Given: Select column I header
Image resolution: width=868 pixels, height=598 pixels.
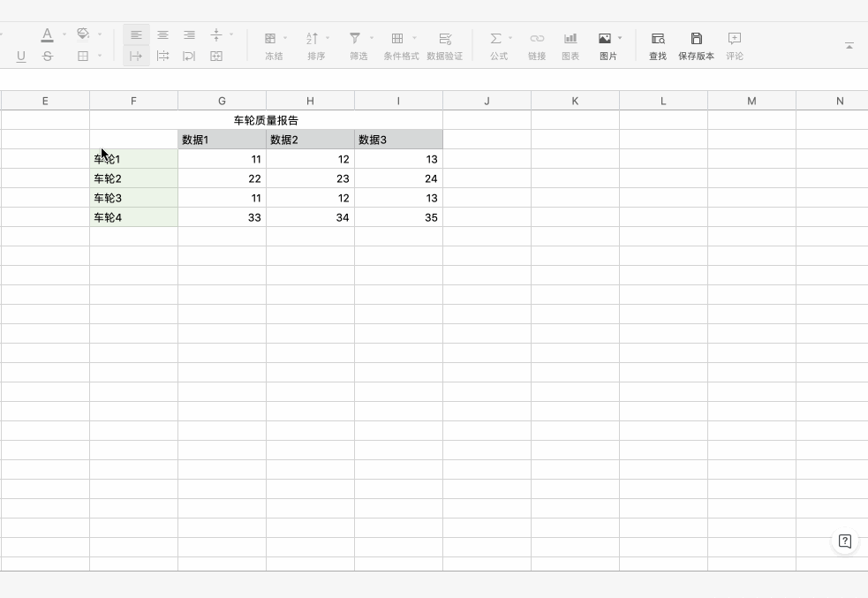Looking at the screenshot, I should pyautogui.click(x=398, y=101).
